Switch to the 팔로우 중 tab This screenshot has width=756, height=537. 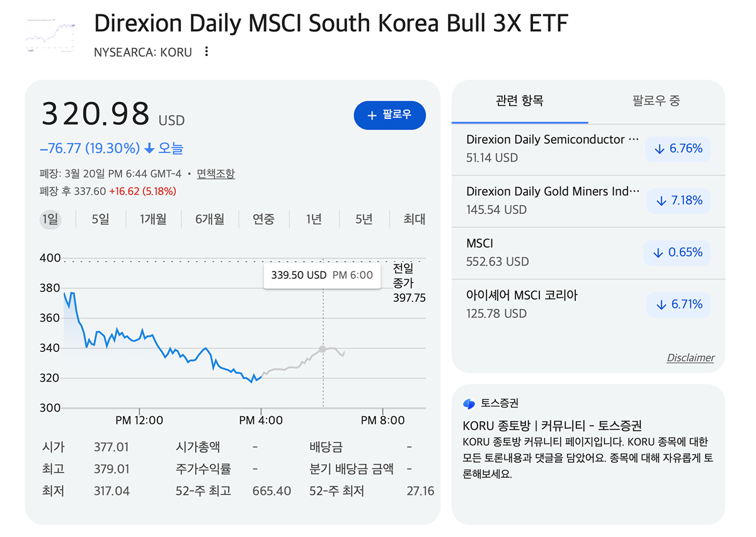click(656, 101)
